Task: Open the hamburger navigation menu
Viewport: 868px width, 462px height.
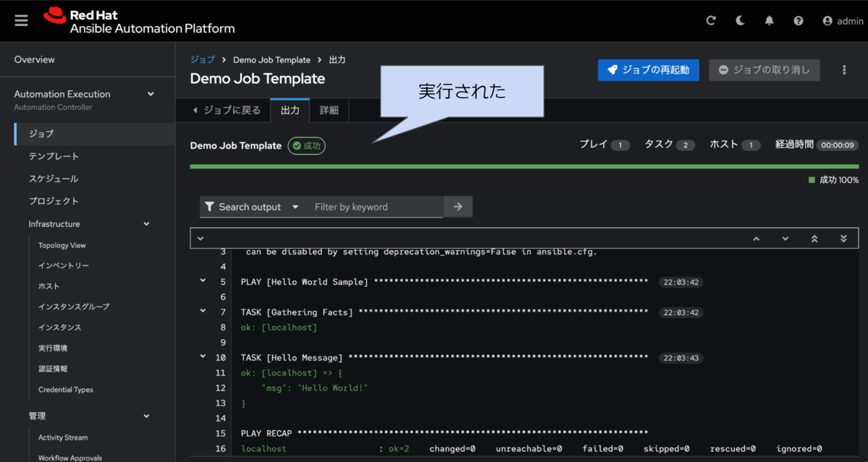Action: pyautogui.click(x=21, y=21)
